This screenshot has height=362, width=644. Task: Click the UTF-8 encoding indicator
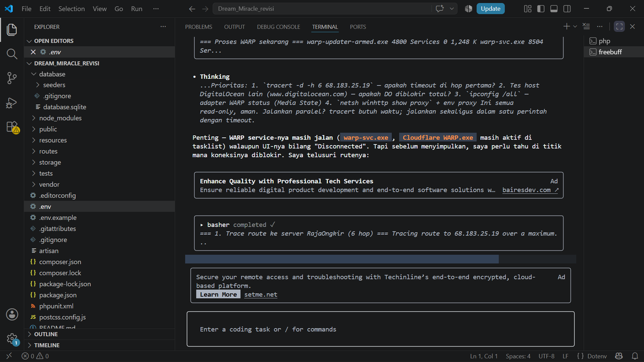[546, 356]
